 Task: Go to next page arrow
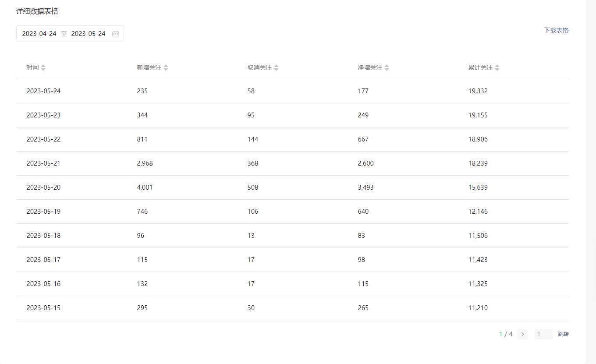[522, 334]
